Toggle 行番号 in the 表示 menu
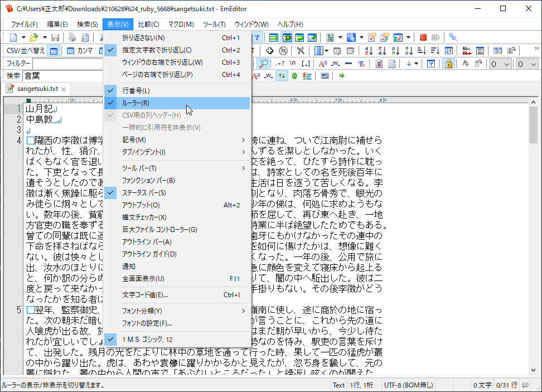Screen dimensions: 542x392 151,89
